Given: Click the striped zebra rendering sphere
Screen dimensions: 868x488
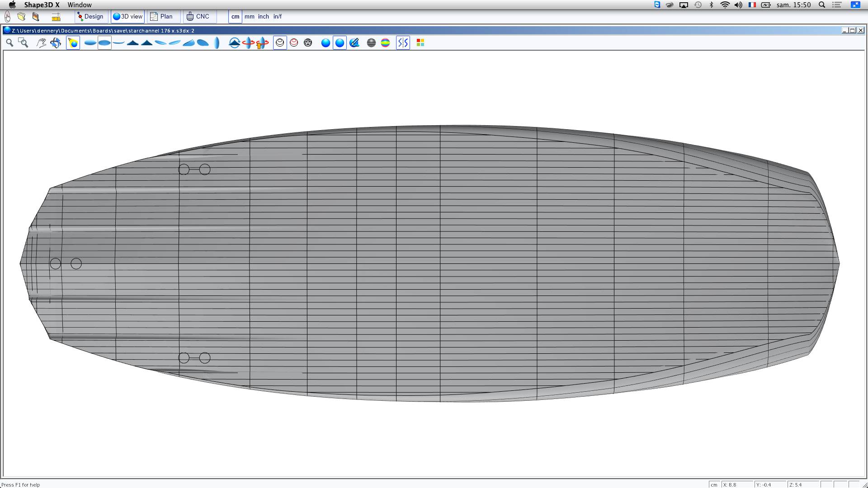Looking at the screenshot, I should pyautogui.click(x=371, y=43).
